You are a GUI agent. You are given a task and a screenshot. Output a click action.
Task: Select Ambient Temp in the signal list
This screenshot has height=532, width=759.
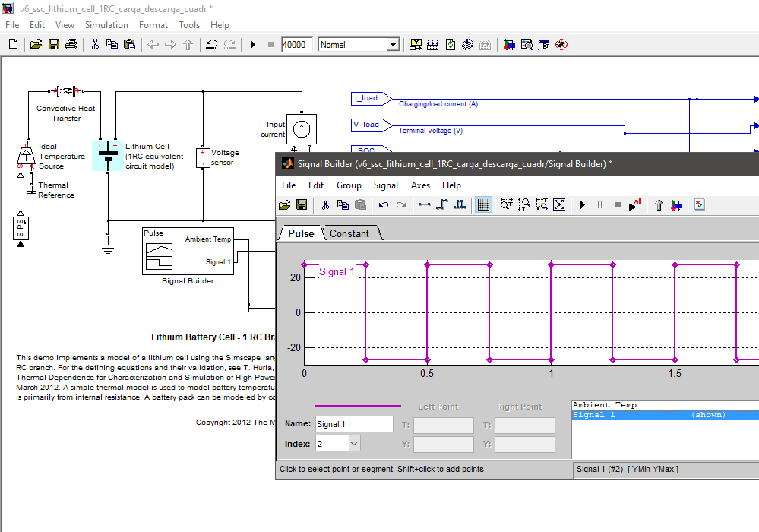point(665,405)
